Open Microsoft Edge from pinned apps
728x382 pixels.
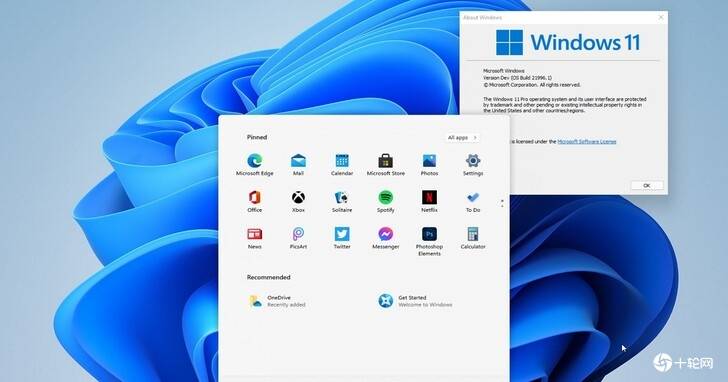pyautogui.click(x=254, y=165)
